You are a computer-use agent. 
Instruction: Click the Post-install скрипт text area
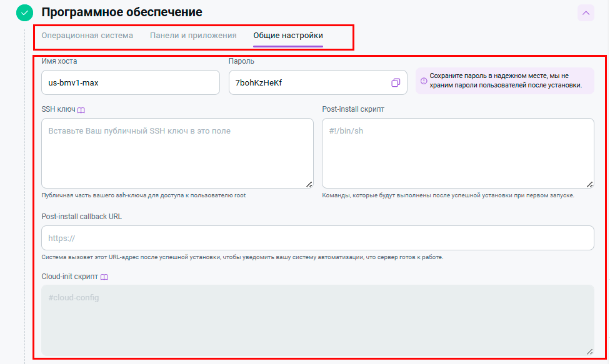[457, 153]
